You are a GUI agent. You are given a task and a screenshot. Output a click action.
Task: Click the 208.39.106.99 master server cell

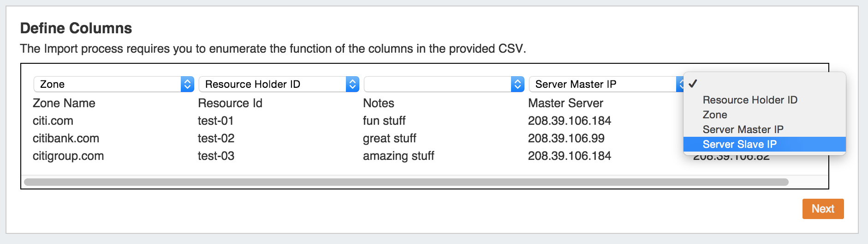[x=566, y=138]
